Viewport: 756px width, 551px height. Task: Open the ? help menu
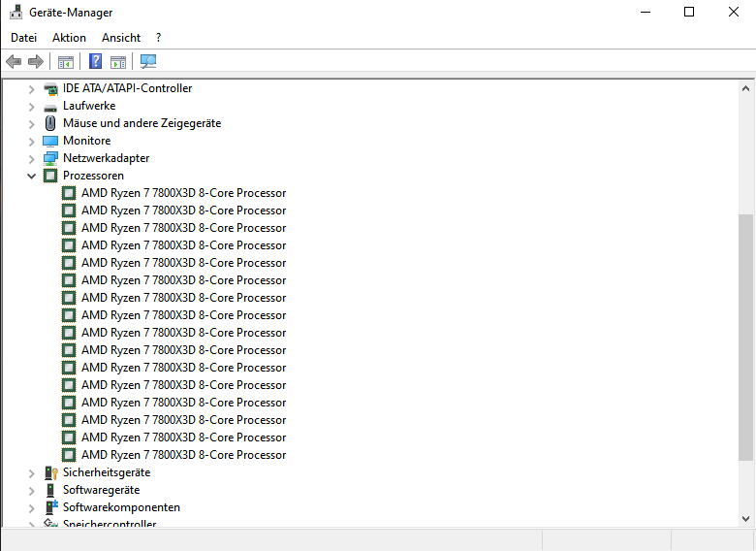159,38
